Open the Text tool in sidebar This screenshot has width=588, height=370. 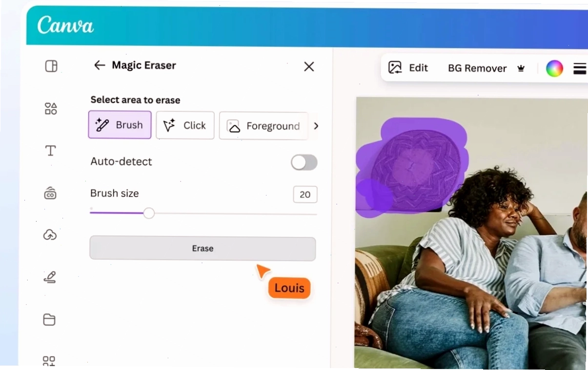[x=50, y=151]
